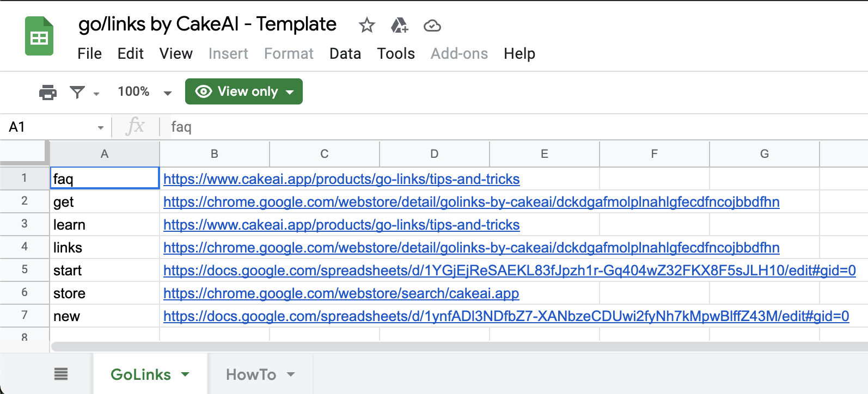
Task: Select column B header
Action: click(215, 154)
